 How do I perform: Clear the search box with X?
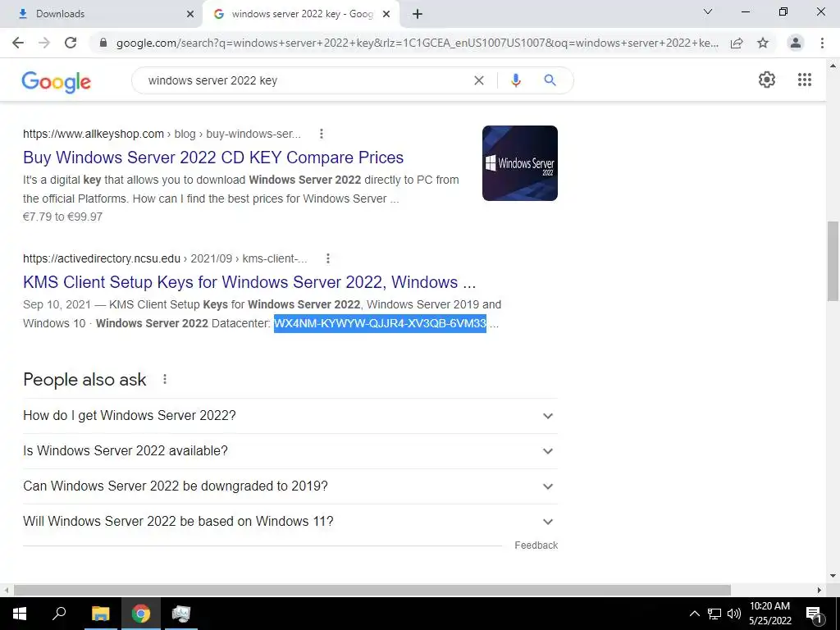click(479, 80)
